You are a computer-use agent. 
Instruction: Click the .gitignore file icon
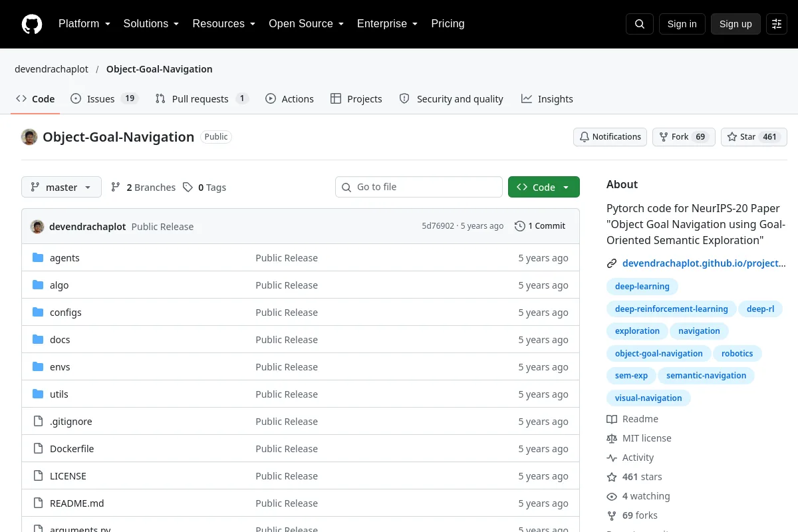coord(38,422)
